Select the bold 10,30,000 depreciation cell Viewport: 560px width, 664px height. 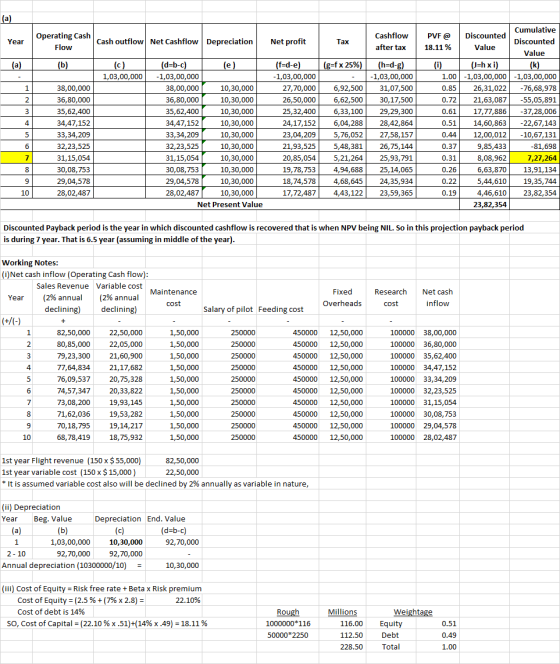(126, 542)
